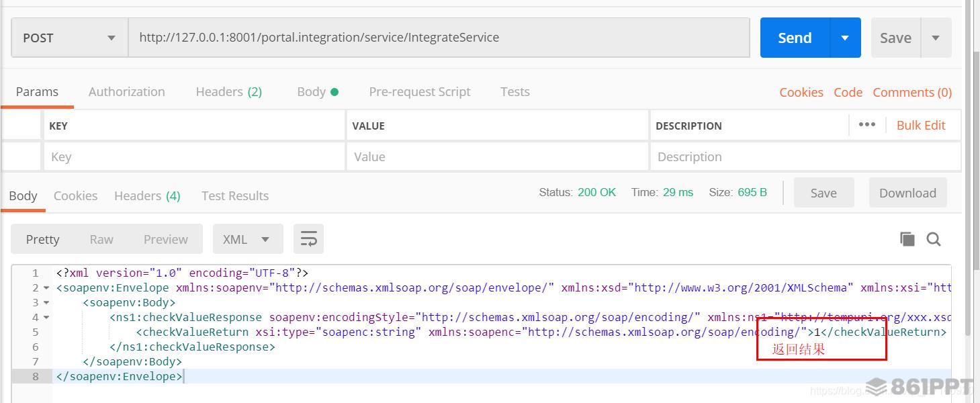Click line number 1 in the gutter
The image size is (980, 403).
click(36, 273)
